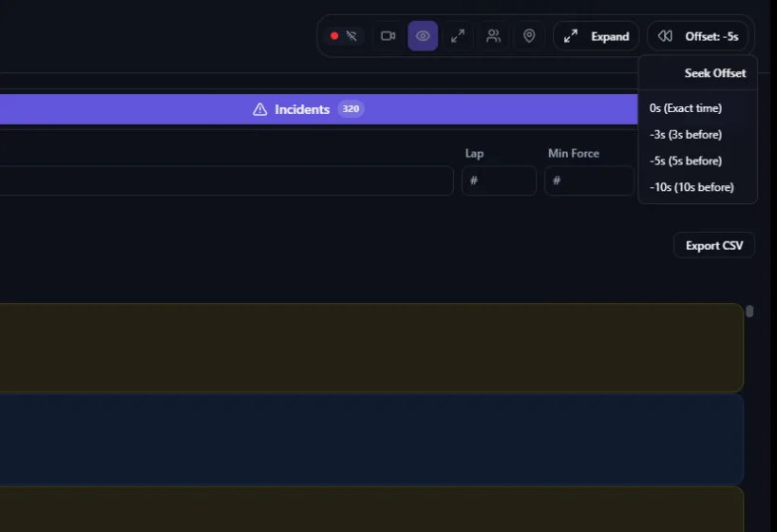Focus the Min Force field
Screen dimensions: 777x532
(x=589, y=180)
